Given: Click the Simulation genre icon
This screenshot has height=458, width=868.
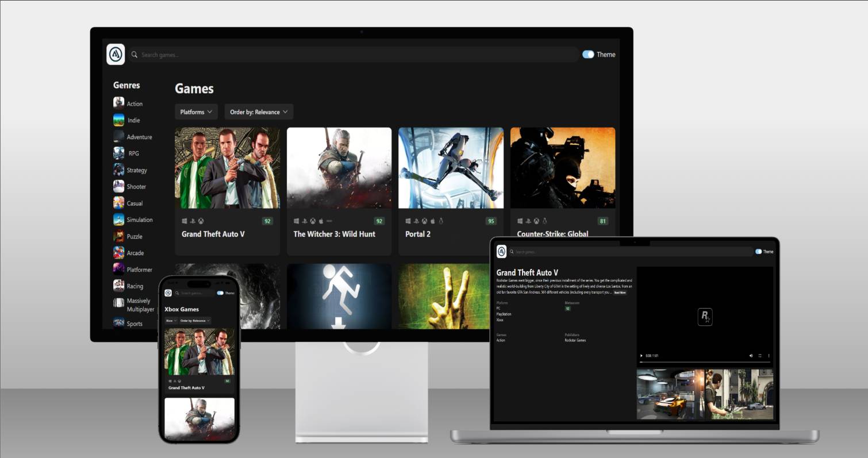Looking at the screenshot, I should pyautogui.click(x=118, y=220).
